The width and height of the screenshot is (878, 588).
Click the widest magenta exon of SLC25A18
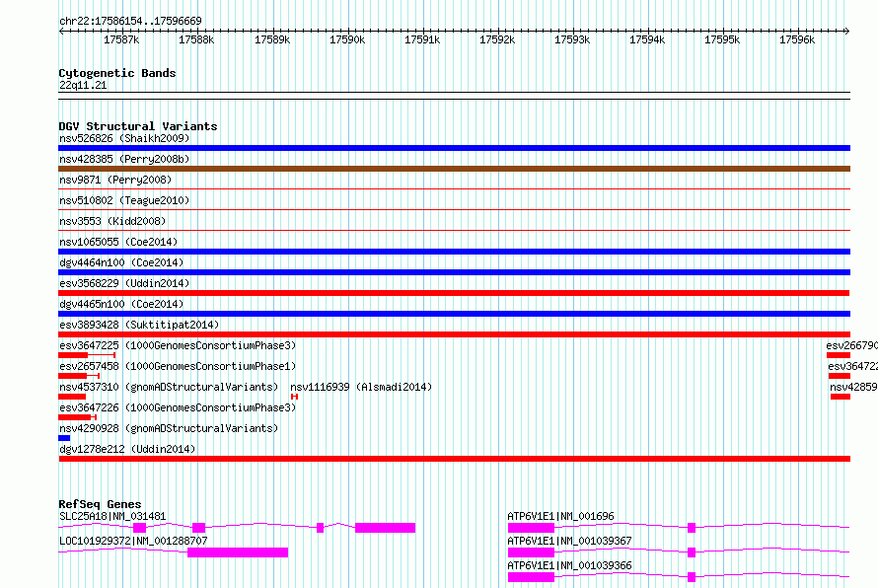click(x=386, y=528)
